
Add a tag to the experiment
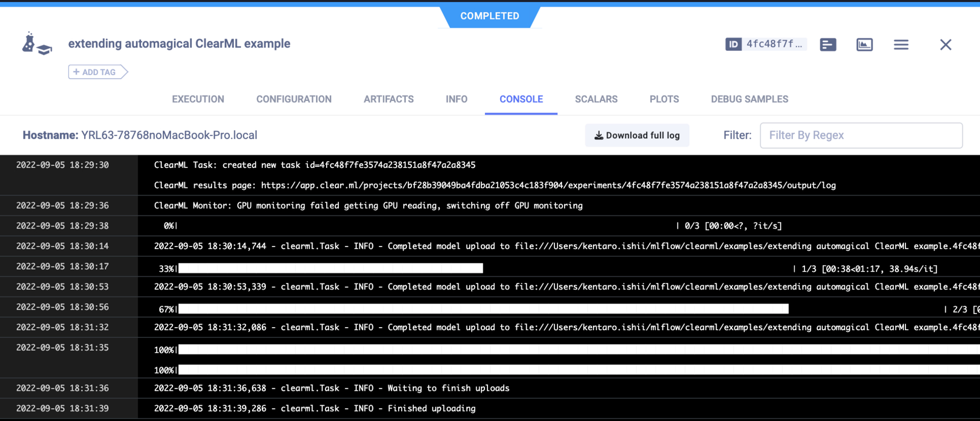click(97, 72)
